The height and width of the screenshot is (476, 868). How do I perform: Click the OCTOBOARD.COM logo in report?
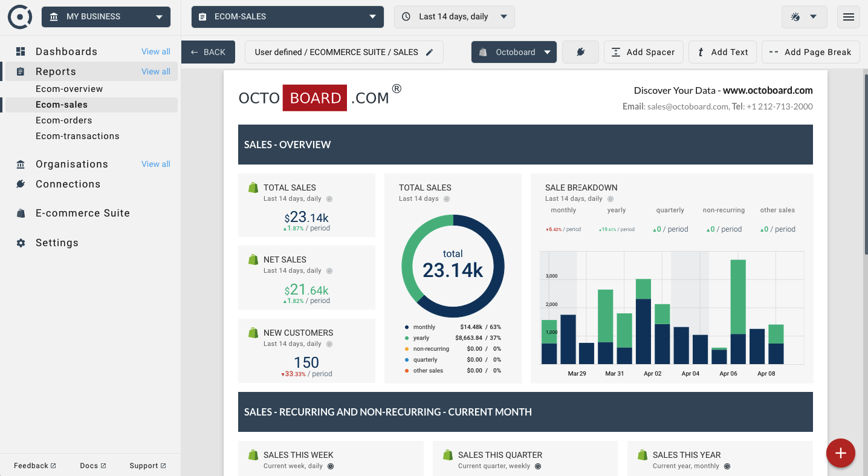320,97
